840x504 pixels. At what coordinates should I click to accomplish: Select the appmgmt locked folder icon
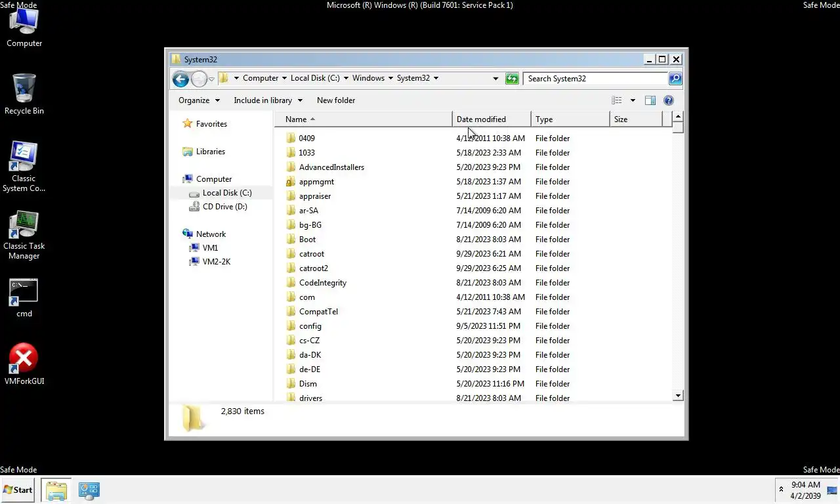coord(291,182)
